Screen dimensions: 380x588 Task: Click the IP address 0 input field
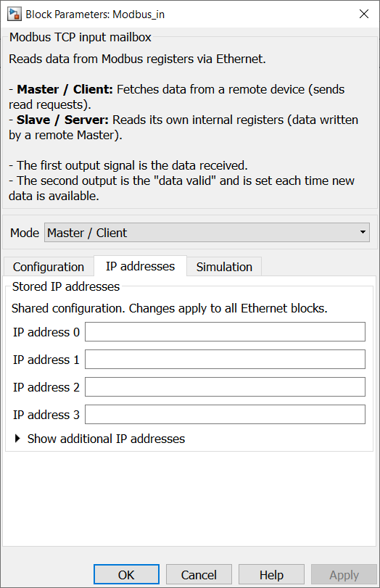click(x=225, y=332)
